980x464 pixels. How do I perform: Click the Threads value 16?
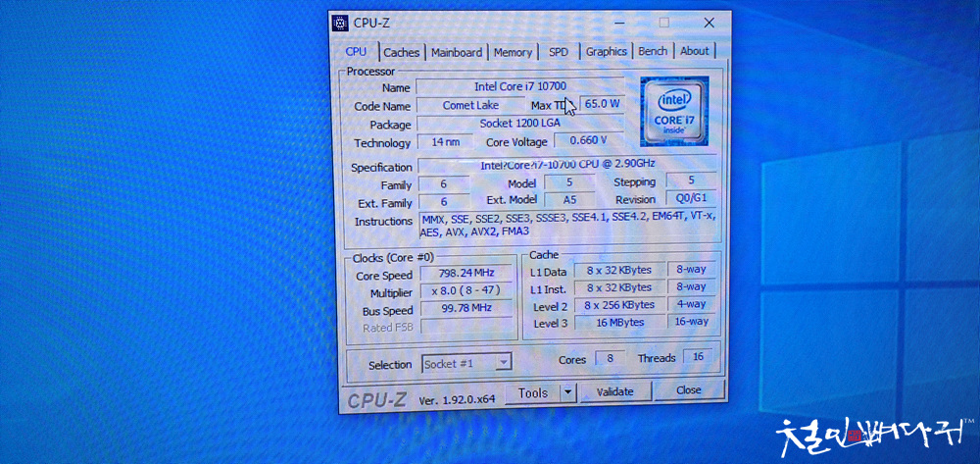[699, 356]
